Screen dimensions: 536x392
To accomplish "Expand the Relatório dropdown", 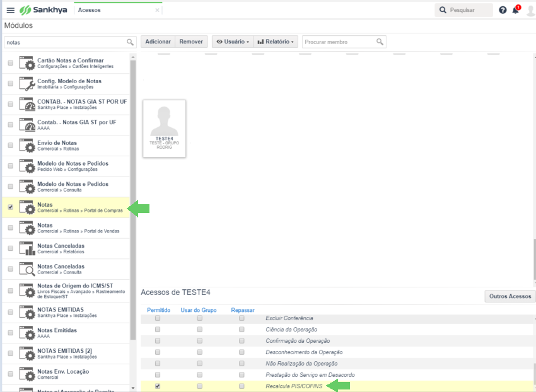I will (x=276, y=42).
